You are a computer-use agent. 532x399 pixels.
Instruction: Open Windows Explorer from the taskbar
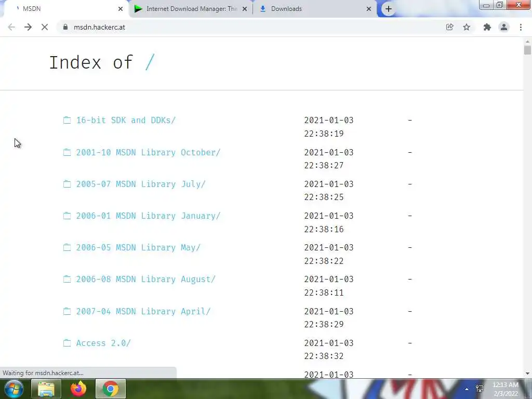click(46, 389)
